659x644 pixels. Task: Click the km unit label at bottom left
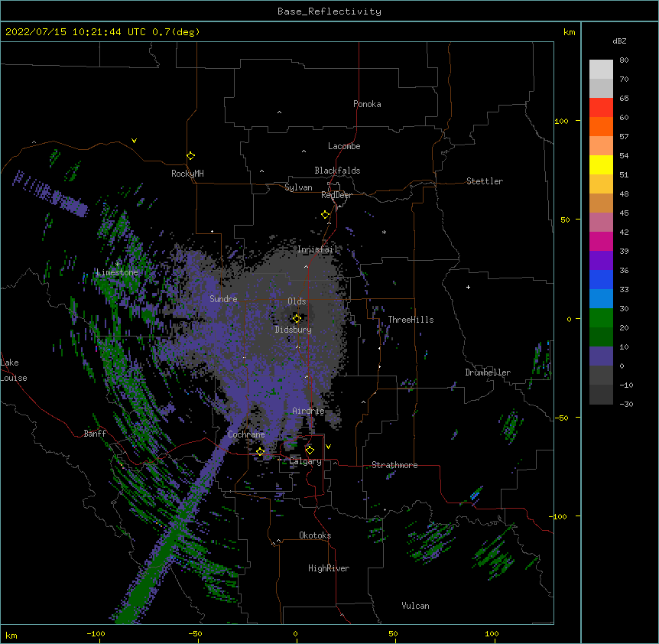pyautogui.click(x=11, y=635)
